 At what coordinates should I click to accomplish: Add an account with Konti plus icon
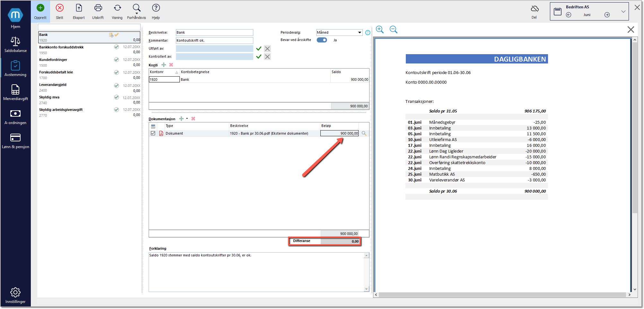tap(164, 65)
